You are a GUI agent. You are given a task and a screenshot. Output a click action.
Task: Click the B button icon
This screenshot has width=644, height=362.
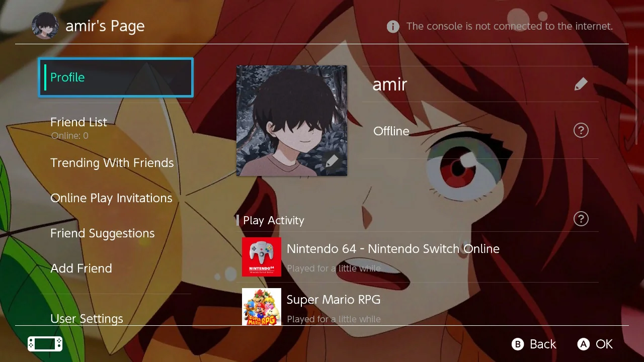tap(517, 344)
